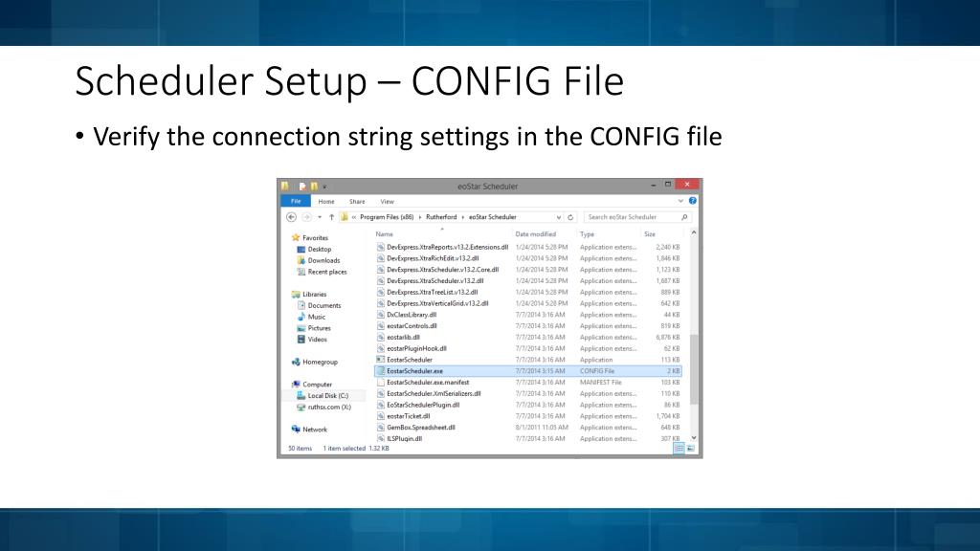Viewport: 980px width, 551px height.
Task: Open the Share ribbon tab
Action: 357,202
